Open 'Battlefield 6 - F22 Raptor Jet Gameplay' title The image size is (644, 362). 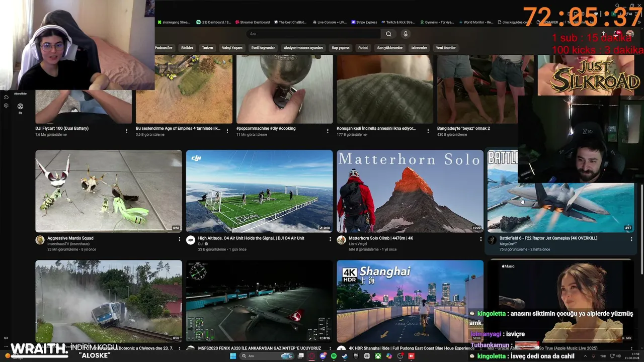point(548,238)
